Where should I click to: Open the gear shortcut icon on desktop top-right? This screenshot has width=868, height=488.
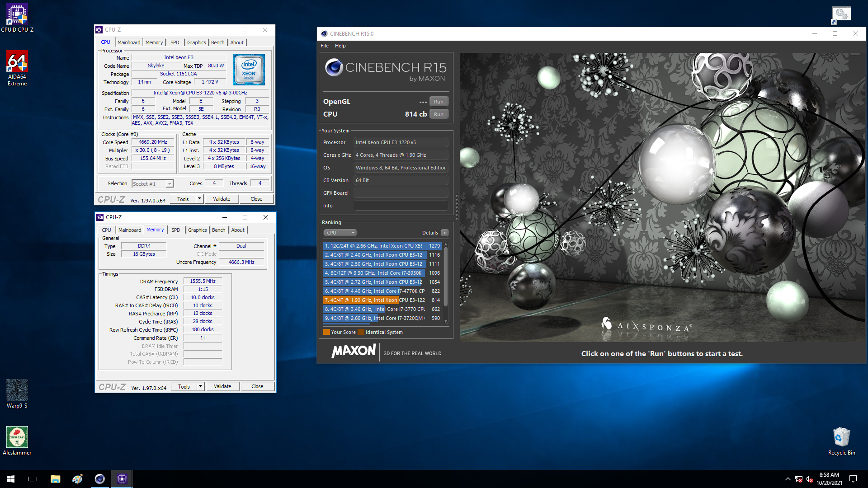tap(841, 14)
